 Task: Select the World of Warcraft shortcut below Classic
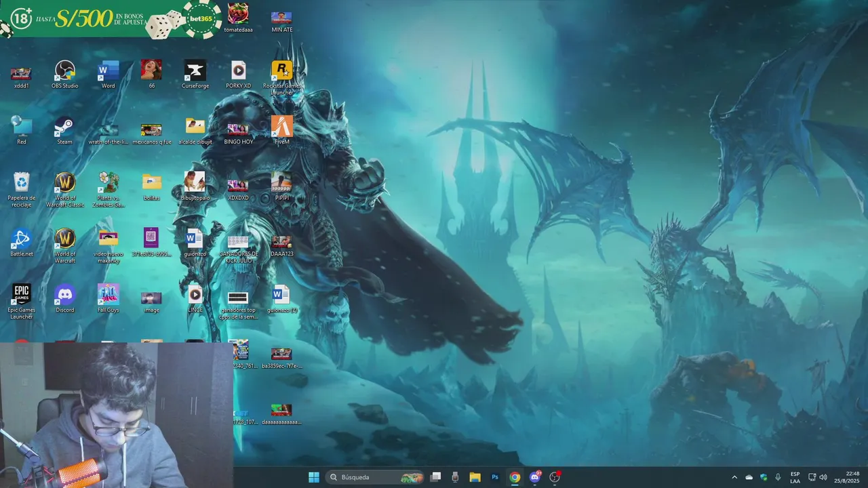tap(65, 246)
